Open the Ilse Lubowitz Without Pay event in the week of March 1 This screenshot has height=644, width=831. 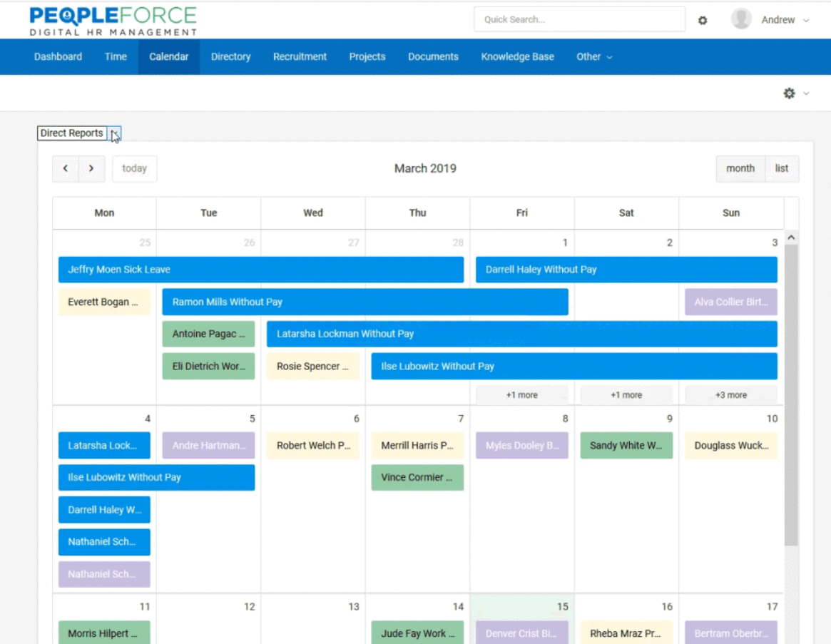pyautogui.click(x=574, y=367)
